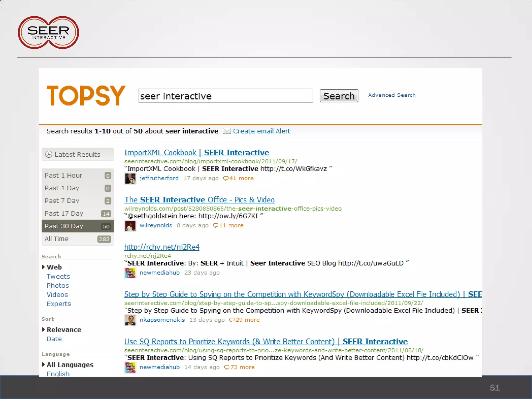Screen dimensions: 532x399
Task: Choose English under Language
Action: point(58,374)
